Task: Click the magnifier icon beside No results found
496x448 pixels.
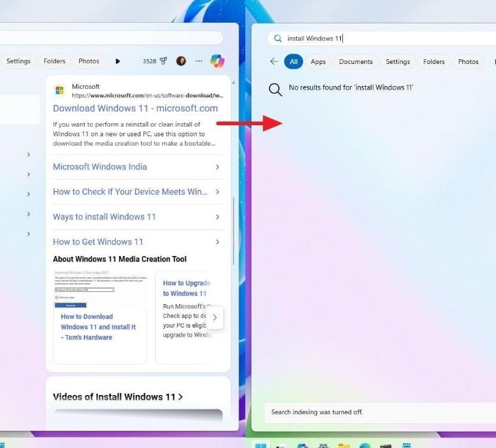Action: (x=275, y=89)
